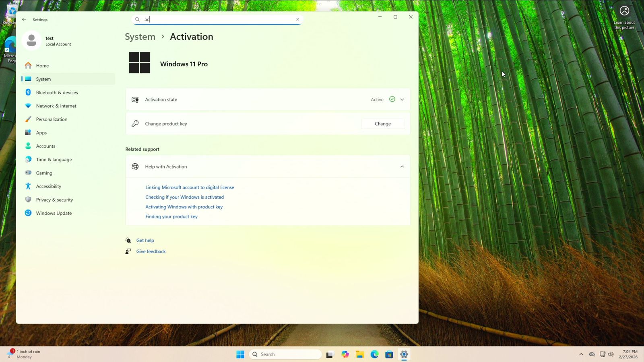Launch Microsoft Store from the taskbar
Viewport: 644px width, 362px height.
click(x=389, y=354)
